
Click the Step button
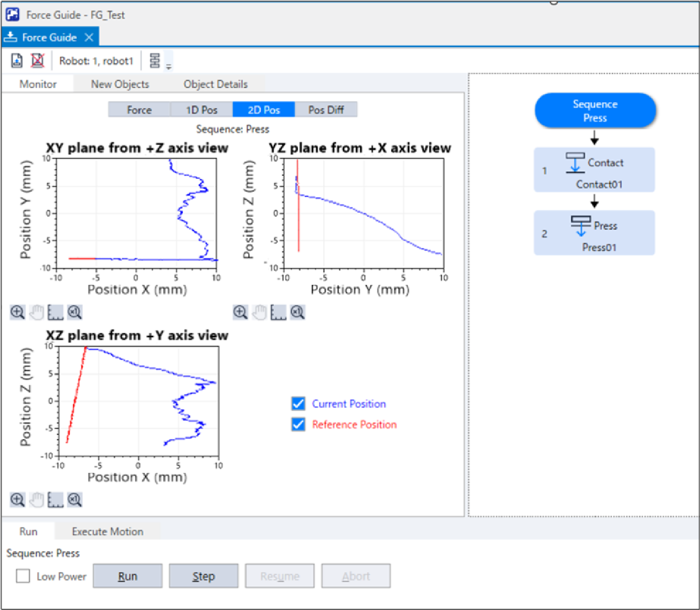203,576
